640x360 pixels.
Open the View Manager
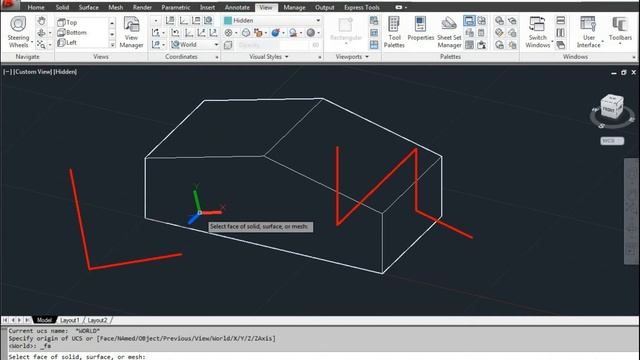(x=131, y=33)
